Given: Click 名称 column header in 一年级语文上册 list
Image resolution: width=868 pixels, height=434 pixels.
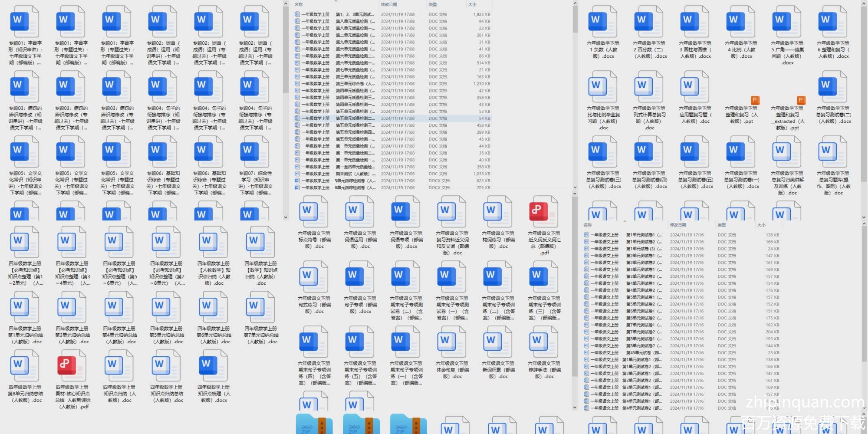Looking at the screenshot, I should click(588, 225).
